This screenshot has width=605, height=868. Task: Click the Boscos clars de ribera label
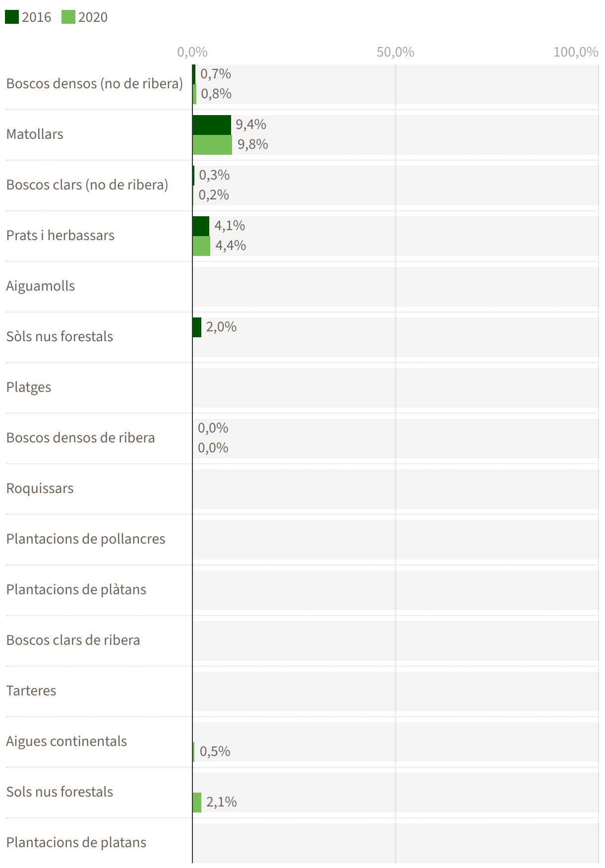[x=73, y=640]
